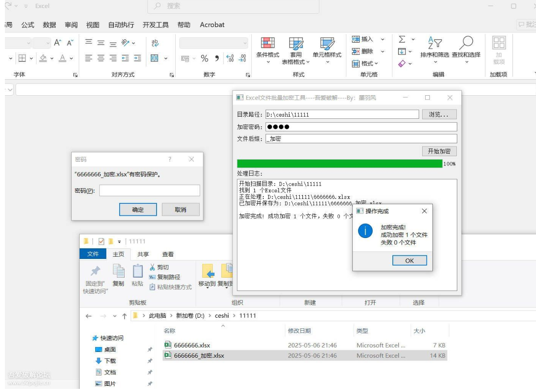Open the Number group dialog launcher
Screen dimensions: 536x392
coord(248,75)
